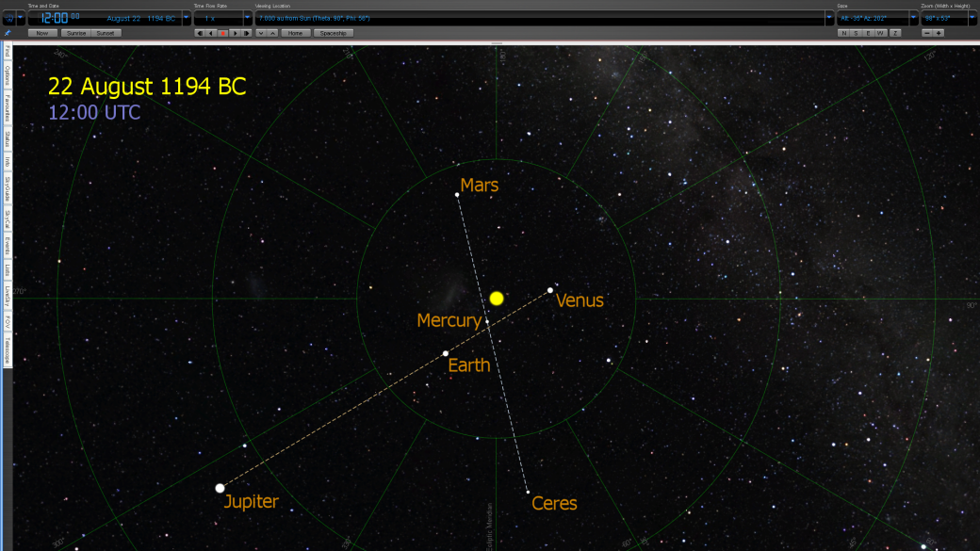Open the Events side tab
The width and height of the screenshot is (980, 551).
tap(8, 246)
